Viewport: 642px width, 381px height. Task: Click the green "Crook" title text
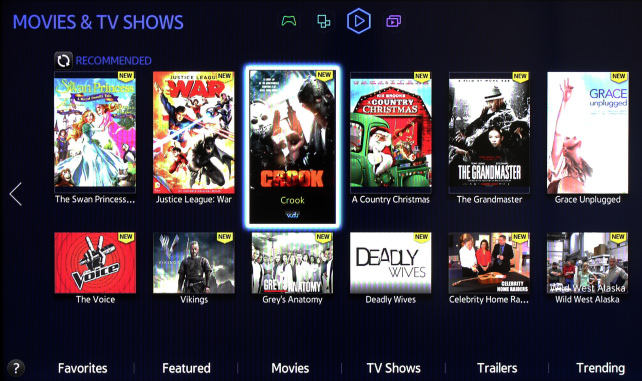[292, 200]
